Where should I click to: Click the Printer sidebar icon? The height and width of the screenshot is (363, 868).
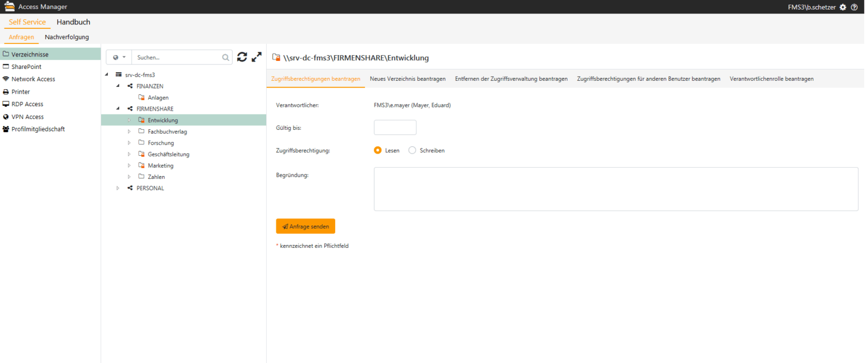pos(6,91)
